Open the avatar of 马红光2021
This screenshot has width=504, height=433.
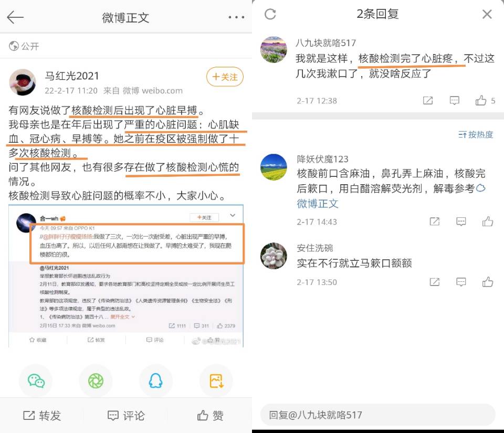point(22,82)
